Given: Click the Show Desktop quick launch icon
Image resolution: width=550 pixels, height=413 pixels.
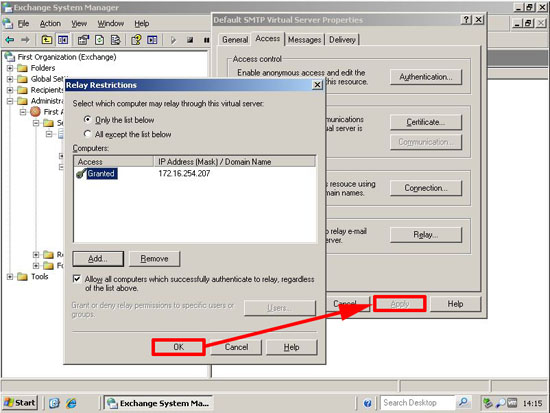Looking at the screenshot, I should [54, 403].
